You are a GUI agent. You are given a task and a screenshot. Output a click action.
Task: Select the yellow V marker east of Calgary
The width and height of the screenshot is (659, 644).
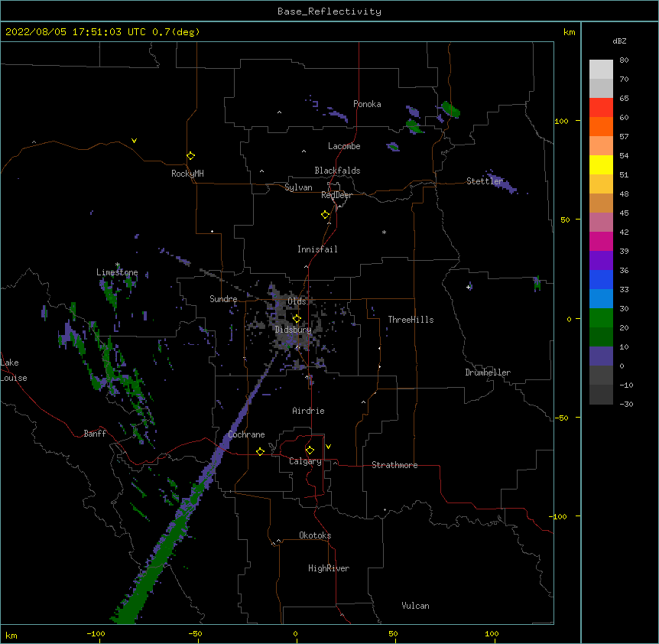click(x=328, y=447)
